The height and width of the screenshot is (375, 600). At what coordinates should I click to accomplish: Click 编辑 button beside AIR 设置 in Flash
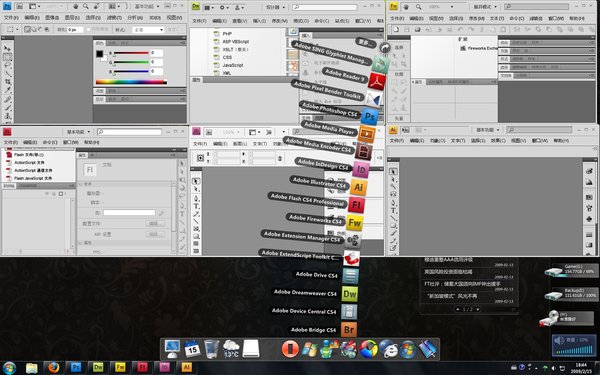click(154, 234)
